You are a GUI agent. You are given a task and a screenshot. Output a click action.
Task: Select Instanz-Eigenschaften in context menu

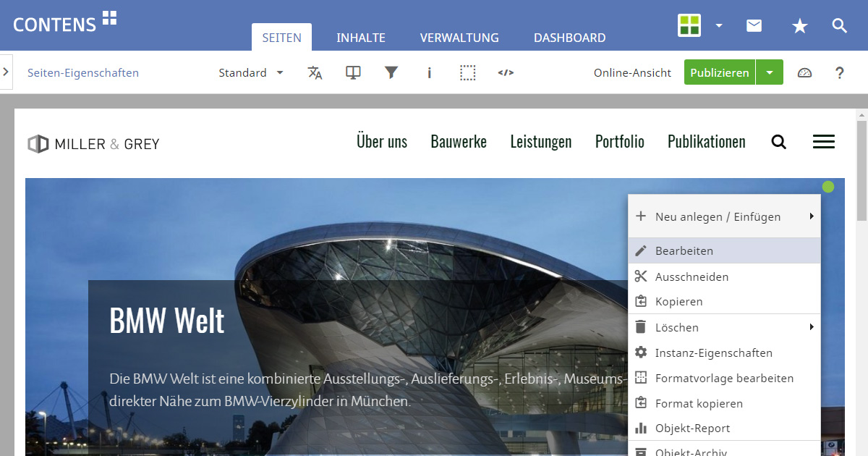tap(724, 352)
